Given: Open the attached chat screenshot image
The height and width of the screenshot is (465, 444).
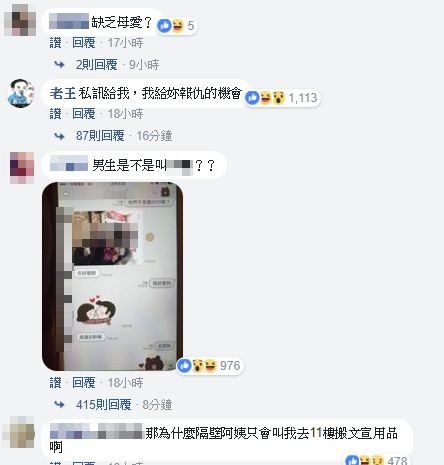Looking at the screenshot, I should pyautogui.click(x=112, y=276).
